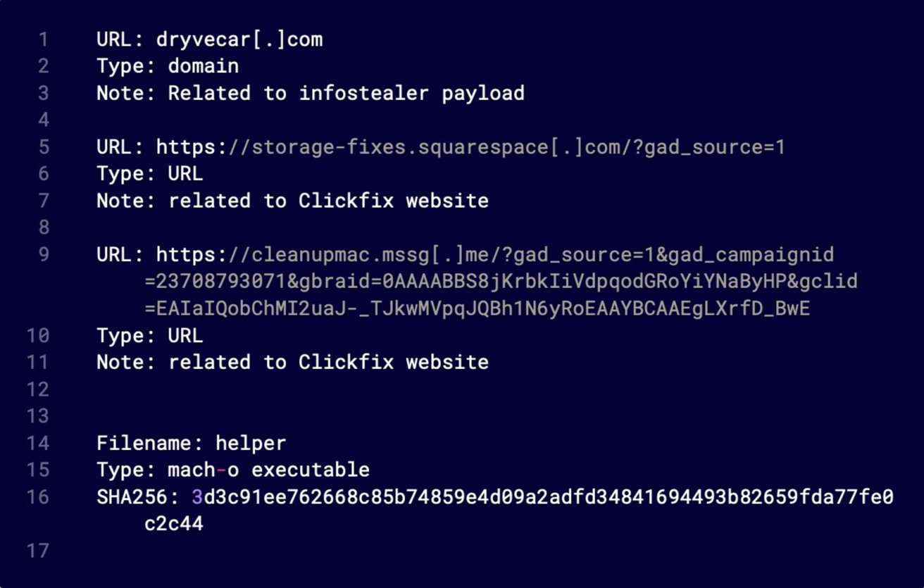Click line number 16 in the gutter
Screen dimensions: 924x588
point(39,497)
